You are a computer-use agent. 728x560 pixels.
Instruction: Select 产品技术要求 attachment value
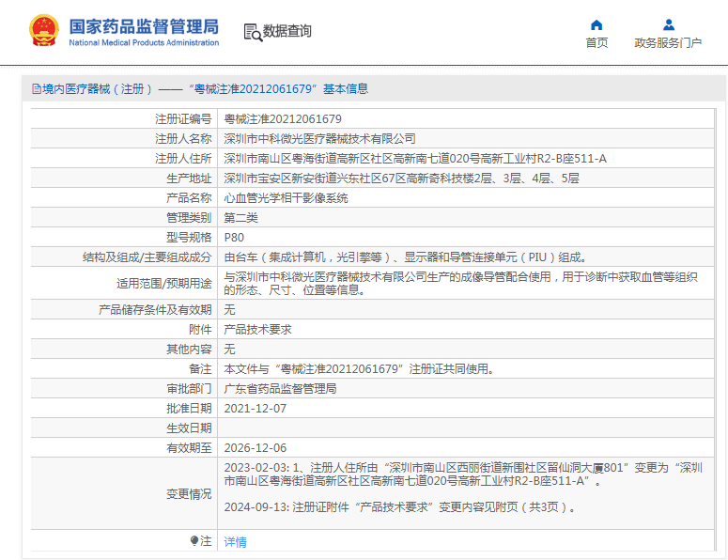[257, 329]
